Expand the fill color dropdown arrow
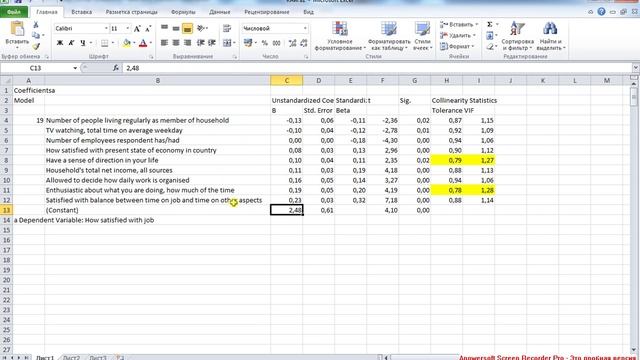The height and width of the screenshot is (360, 640). (134, 43)
